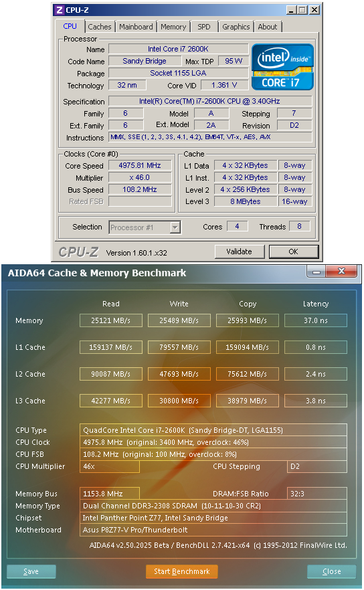364x590 pixels.
Task: Open the Memory tab in CPU-Z
Action: pyautogui.click(x=173, y=27)
